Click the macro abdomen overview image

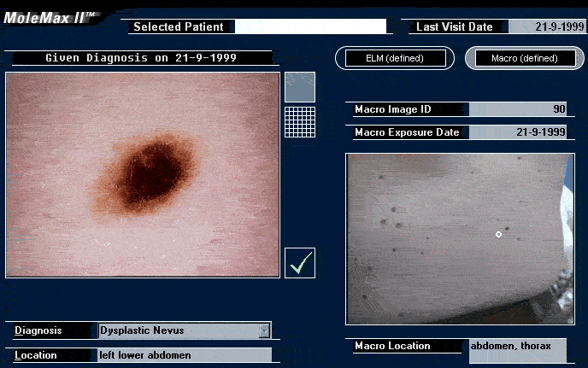tap(460, 239)
